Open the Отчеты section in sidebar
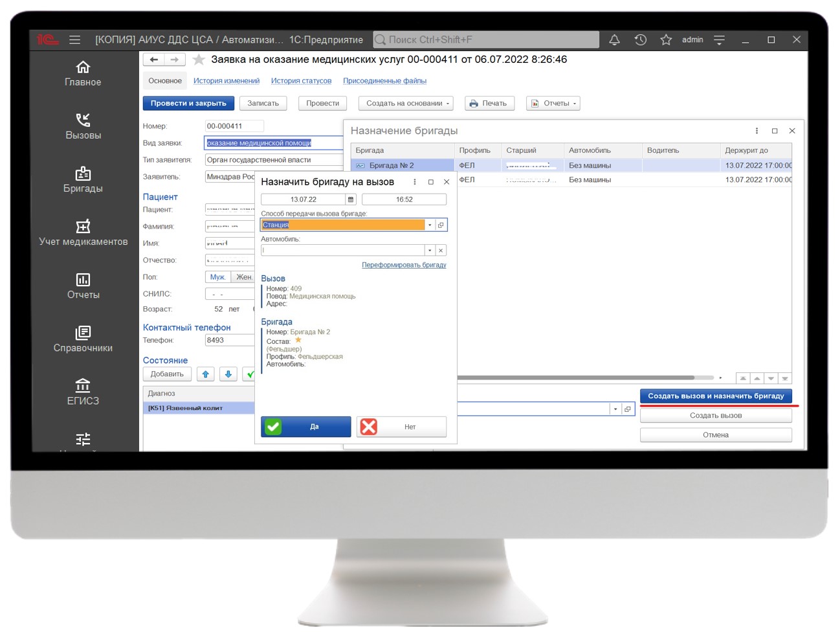The image size is (840, 634). (83, 286)
